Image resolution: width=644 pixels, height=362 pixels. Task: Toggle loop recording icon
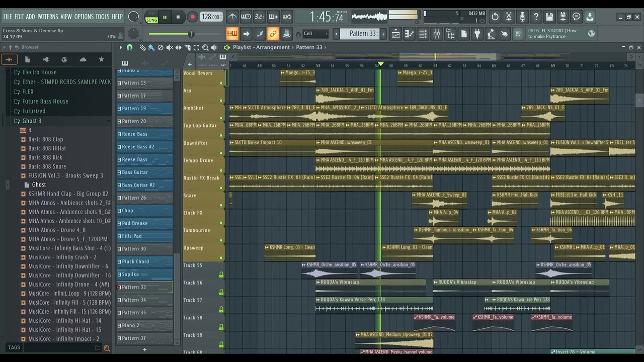pos(286,17)
